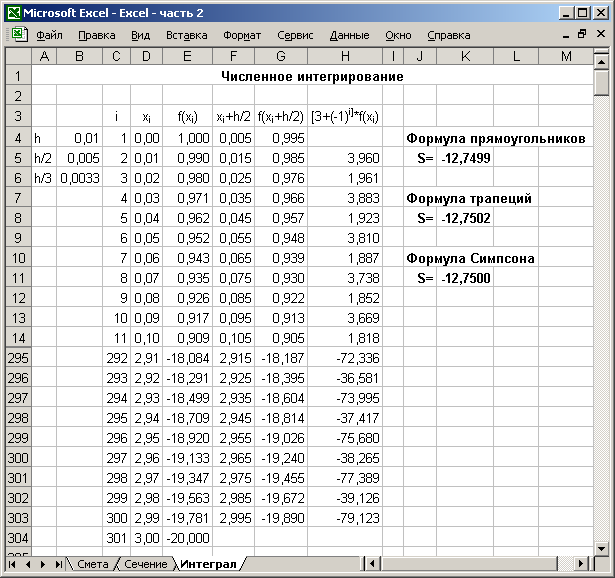Click title cell 'Численное интегрирование'

(312, 76)
